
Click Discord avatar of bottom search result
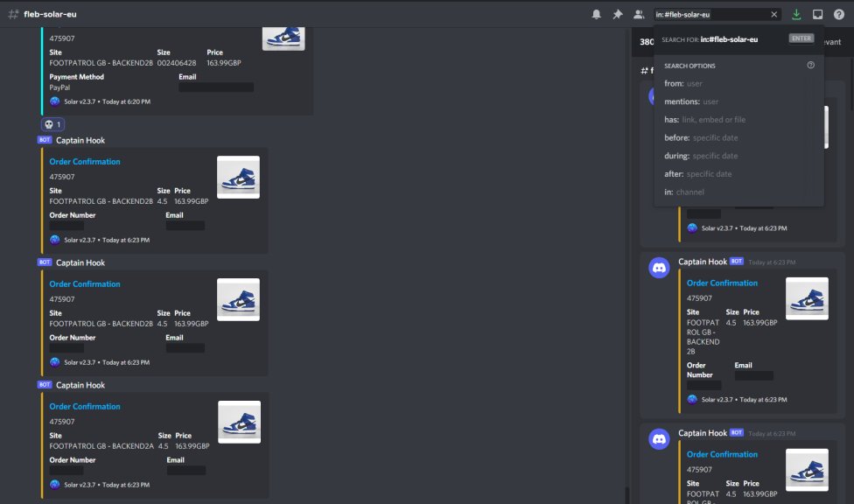point(659,438)
